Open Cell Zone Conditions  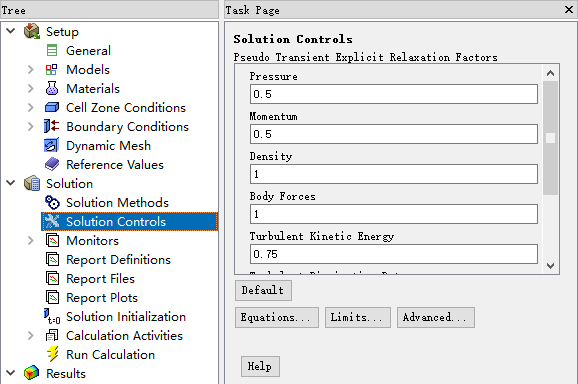[x=126, y=107]
